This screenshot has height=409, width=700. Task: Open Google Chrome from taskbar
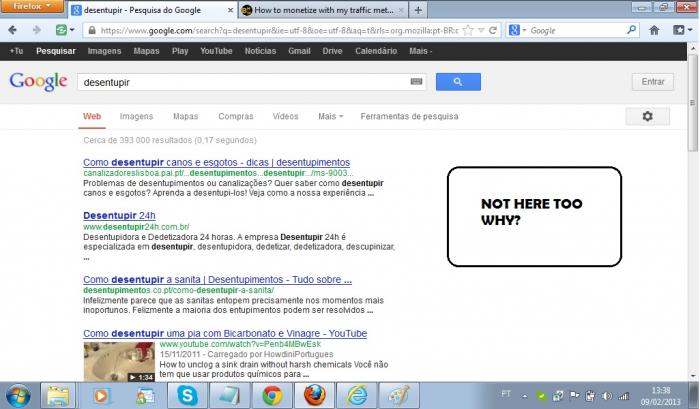click(x=271, y=396)
